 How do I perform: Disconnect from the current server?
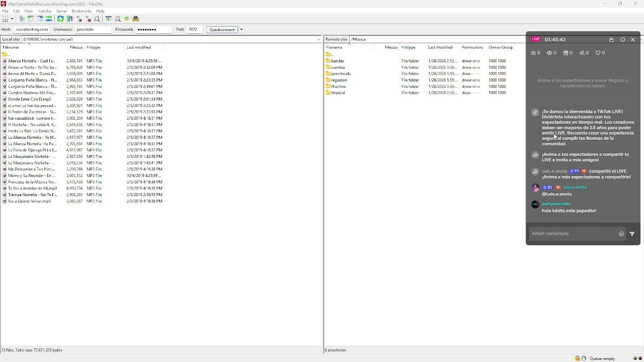pos(88,19)
